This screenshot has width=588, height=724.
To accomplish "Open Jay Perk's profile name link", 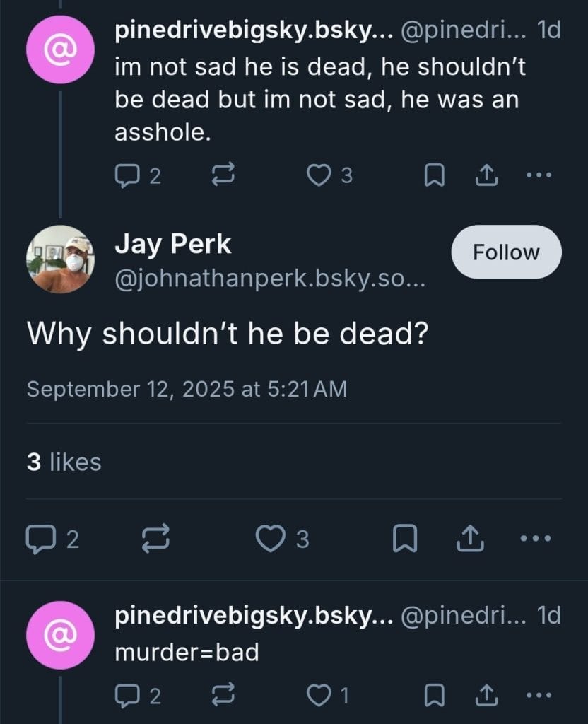I will click(x=172, y=245).
